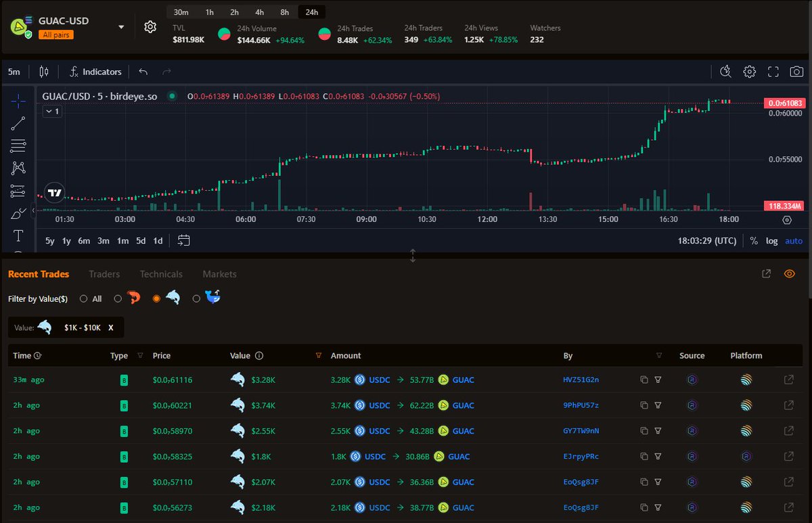This screenshot has height=523, width=812.
Task: Take a chart snapshot with camera icon
Action: click(x=797, y=72)
